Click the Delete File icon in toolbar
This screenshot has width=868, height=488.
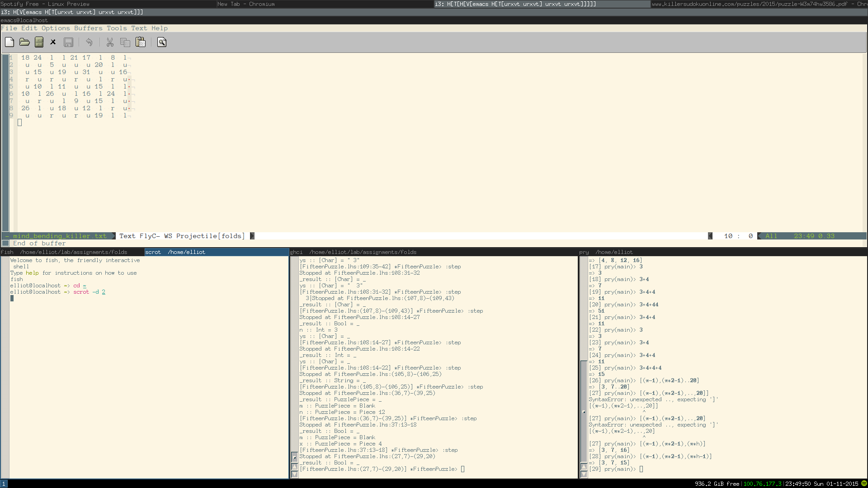point(52,42)
